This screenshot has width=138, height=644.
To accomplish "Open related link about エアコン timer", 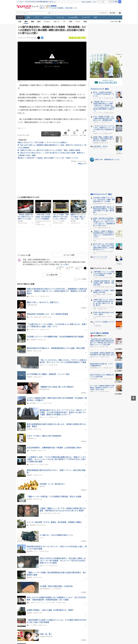I will [43, 143].
